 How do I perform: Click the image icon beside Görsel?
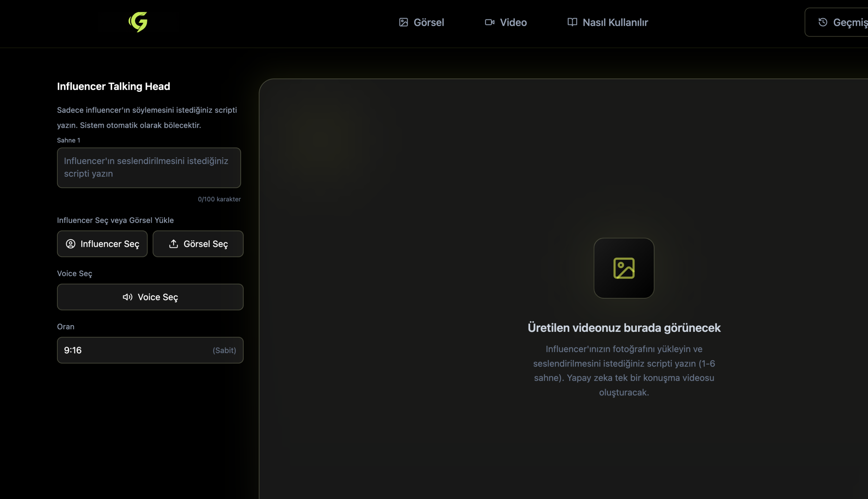tap(403, 22)
